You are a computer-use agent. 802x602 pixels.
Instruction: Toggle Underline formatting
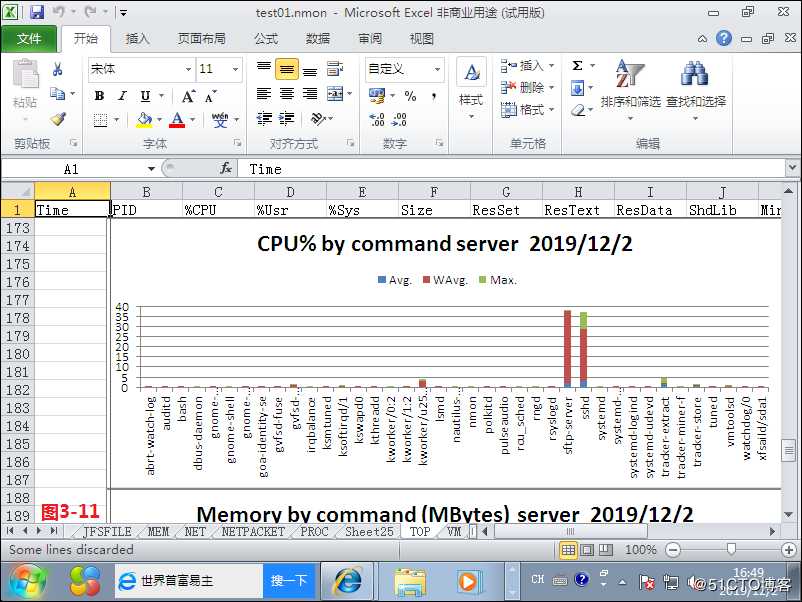tap(145, 96)
